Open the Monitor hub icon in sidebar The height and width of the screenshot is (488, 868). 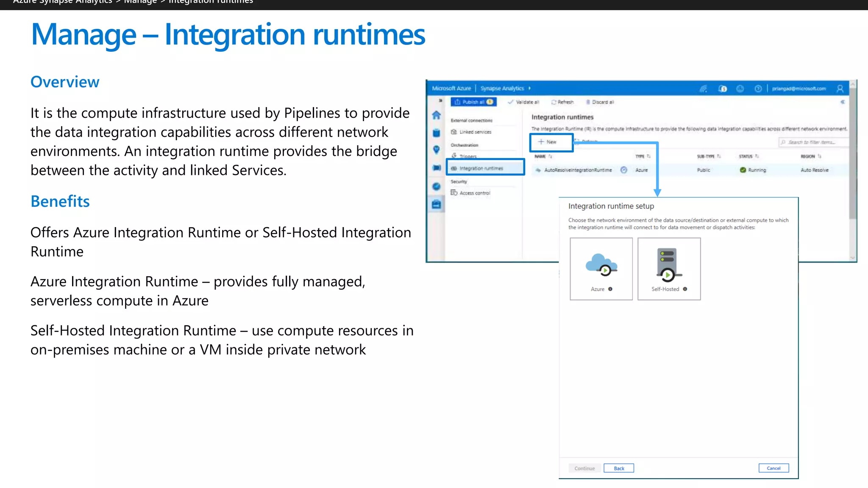click(x=436, y=186)
